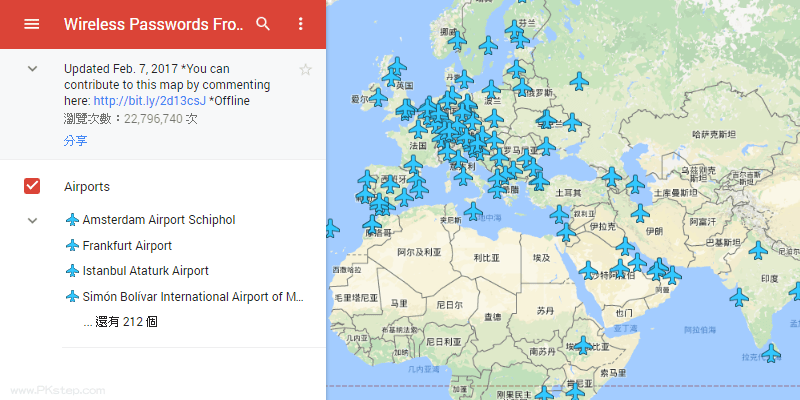Click the airplane marker in north India near 尼泊尔

click(758, 250)
